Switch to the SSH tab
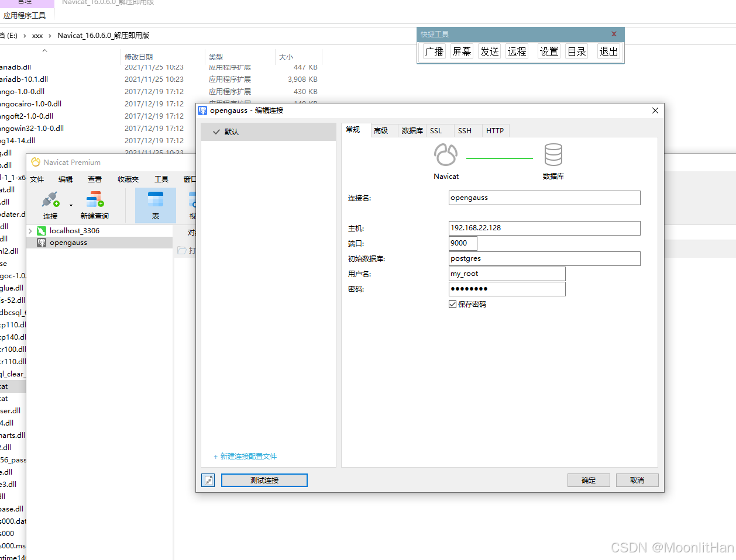The height and width of the screenshot is (560, 736). click(466, 130)
